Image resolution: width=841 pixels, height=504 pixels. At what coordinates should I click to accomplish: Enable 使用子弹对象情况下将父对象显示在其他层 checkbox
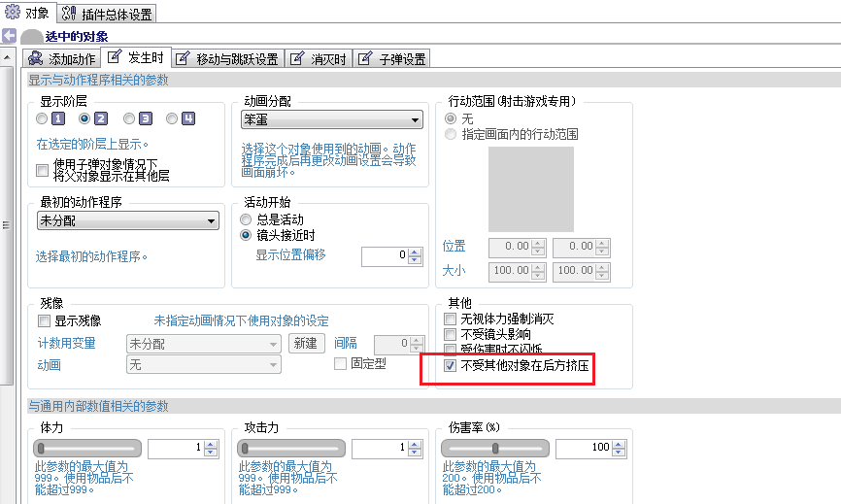(42, 171)
